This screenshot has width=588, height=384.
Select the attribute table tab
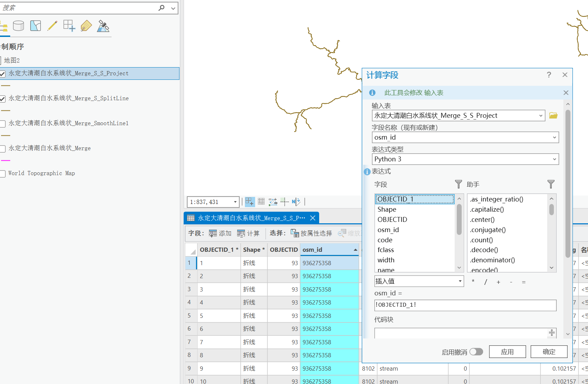[x=251, y=218]
